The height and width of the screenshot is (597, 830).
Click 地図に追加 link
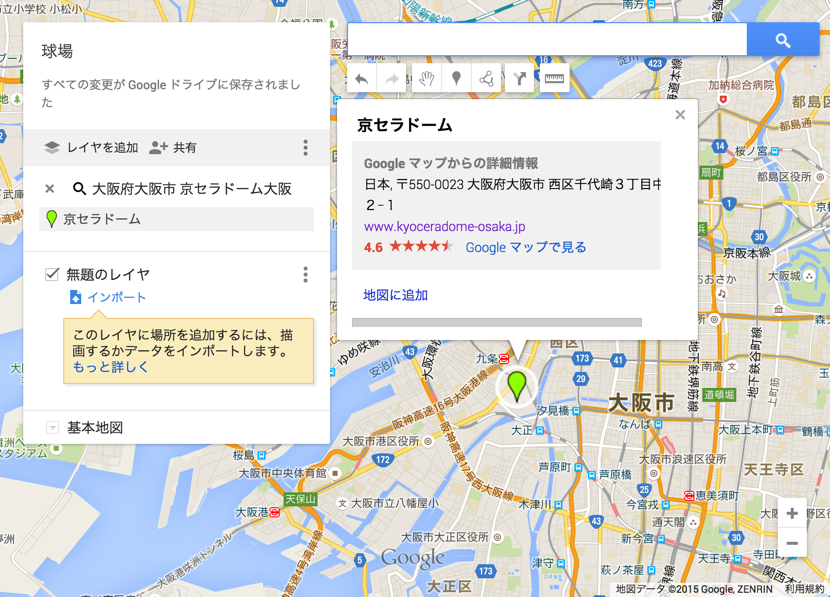[395, 295]
